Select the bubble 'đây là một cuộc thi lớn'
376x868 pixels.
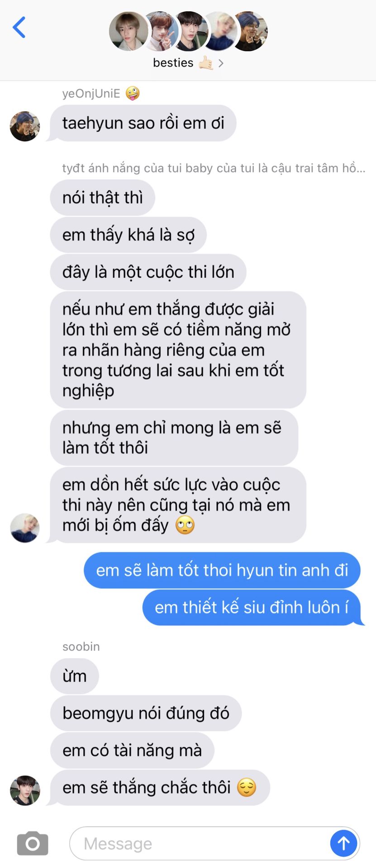148,272
